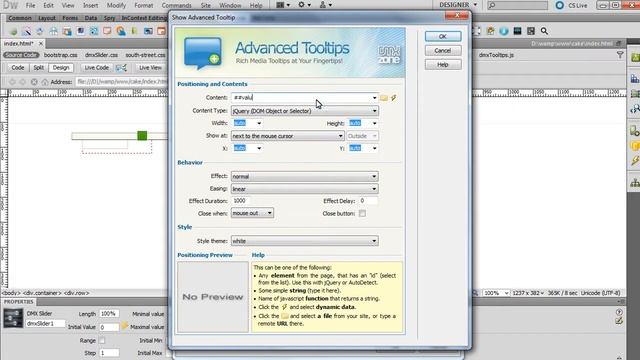Screen dimensions: 640x360
Task: Select the Data insert tab
Action: 91,18
